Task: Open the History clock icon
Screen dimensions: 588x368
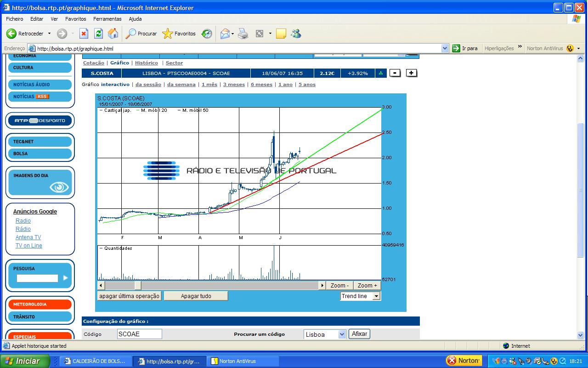Action: (207, 34)
